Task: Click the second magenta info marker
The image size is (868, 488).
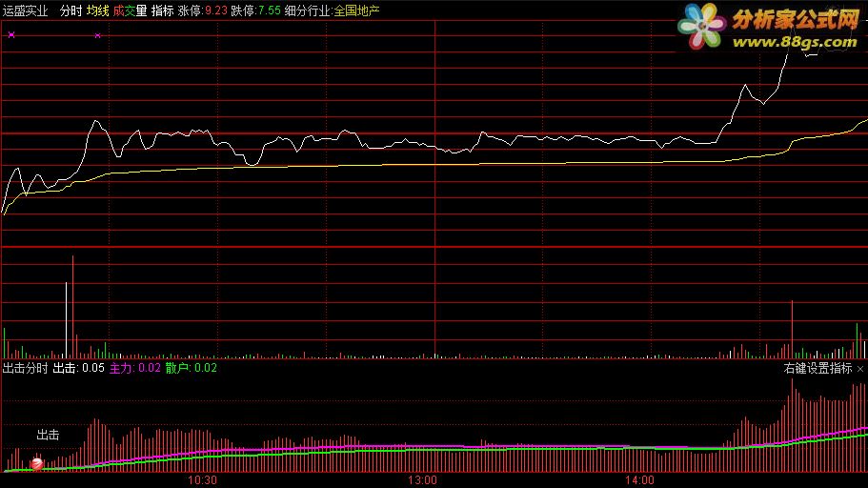Action: pos(98,35)
